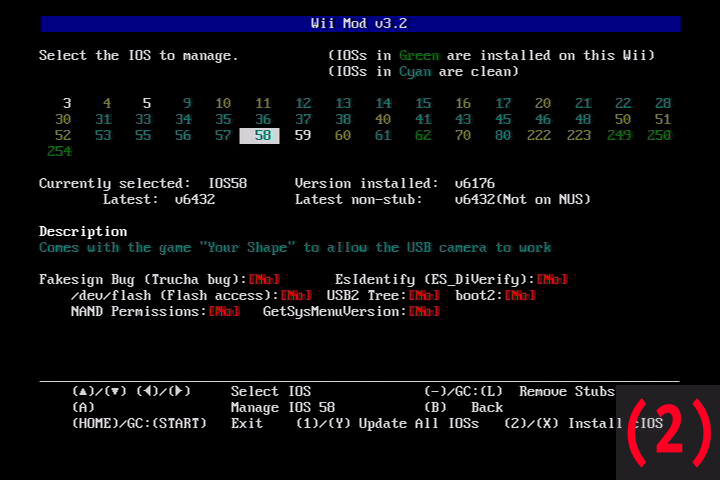Select IOS 9 in the grid
720x480 pixels.
[187, 103]
